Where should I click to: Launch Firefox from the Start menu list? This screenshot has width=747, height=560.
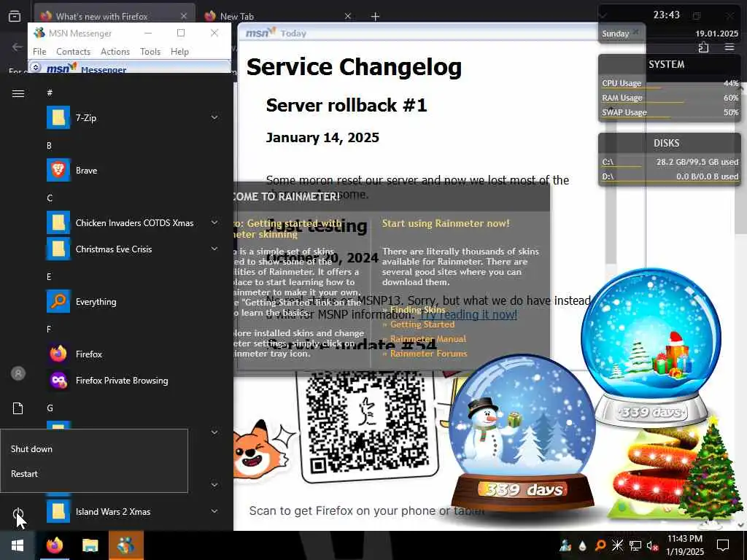pyautogui.click(x=133, y=354)
